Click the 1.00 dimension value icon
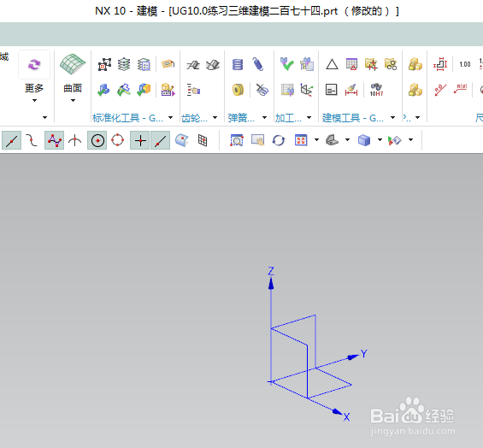The width and height of the screenshot is (483, 448). pyautogui.click(x=465, y=64)
